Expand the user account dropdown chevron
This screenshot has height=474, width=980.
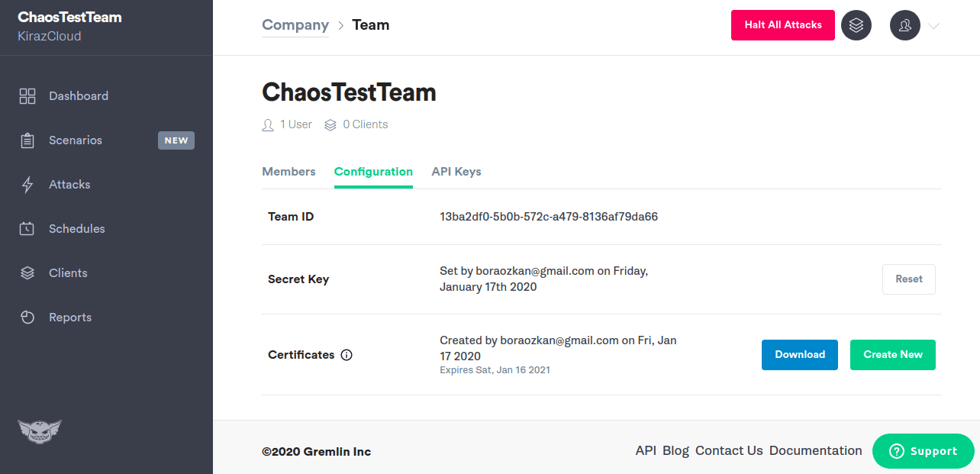[934, 26]
